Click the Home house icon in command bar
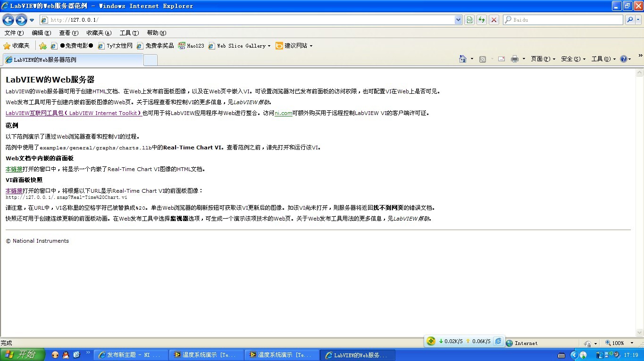The width and height of the screenshot is (644, 361). 463,59
